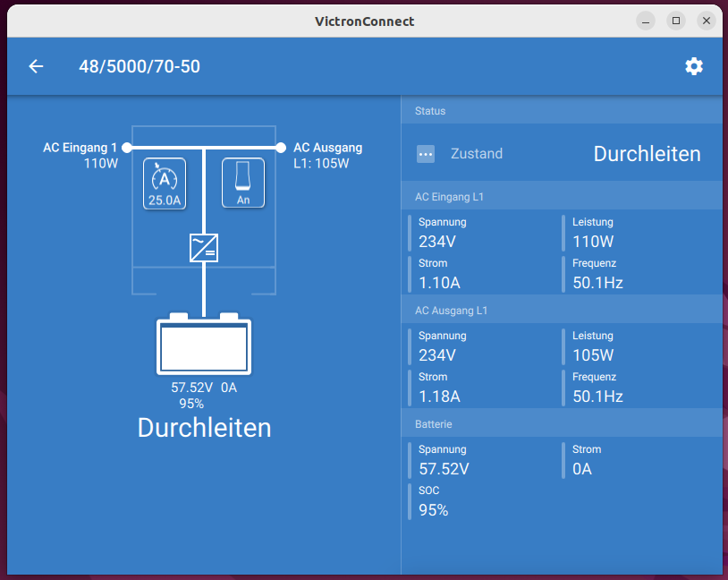Click the 50.1Hz value under AC Eingang L1

point(597,283)
